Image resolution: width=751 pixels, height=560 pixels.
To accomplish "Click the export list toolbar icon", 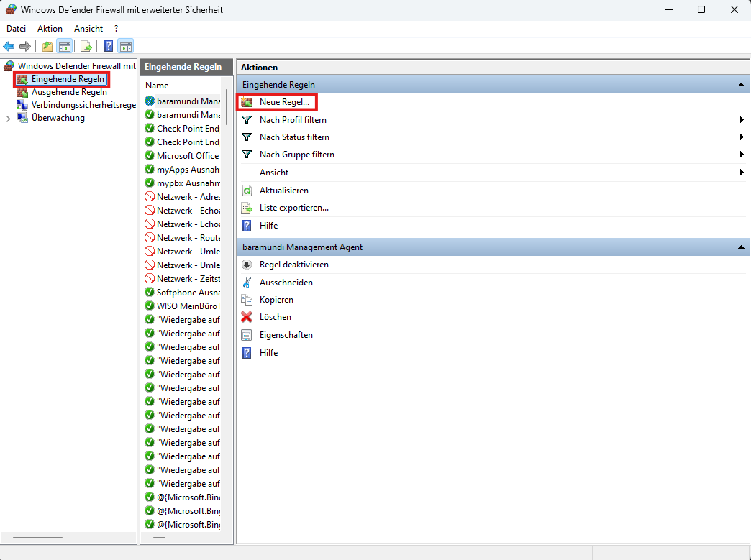I will 86,47.
